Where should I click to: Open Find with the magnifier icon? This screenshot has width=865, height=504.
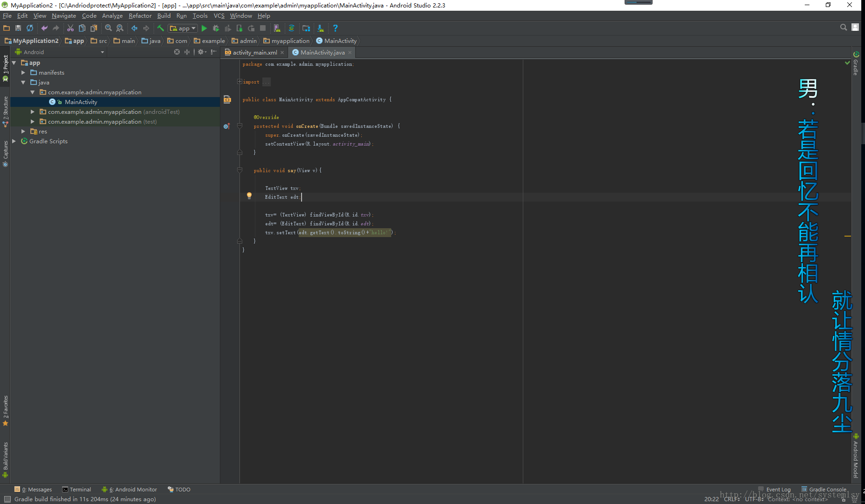pos(108,28)
